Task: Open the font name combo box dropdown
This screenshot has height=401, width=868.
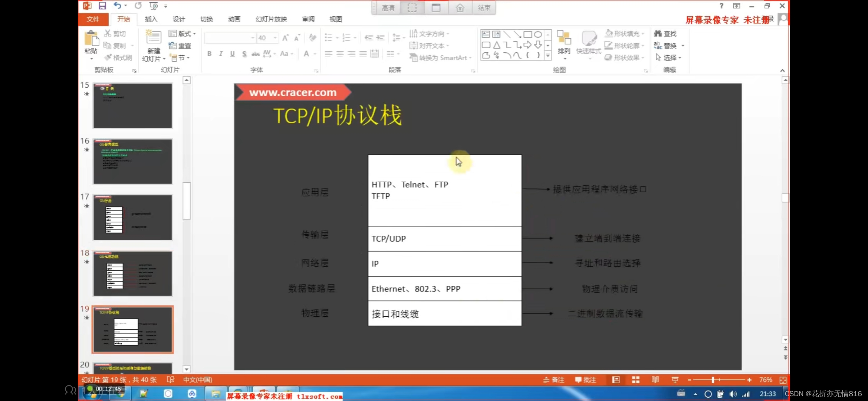Action: 253,38
